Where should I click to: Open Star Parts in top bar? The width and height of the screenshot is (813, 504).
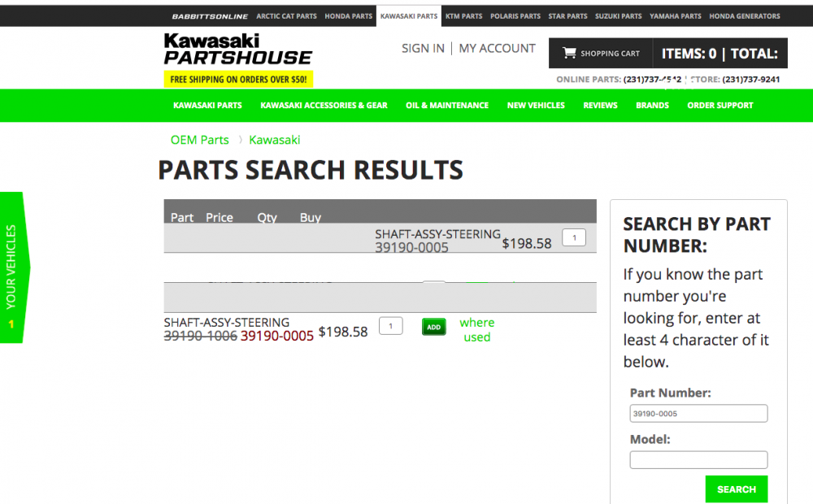click(x=567, y=16)
